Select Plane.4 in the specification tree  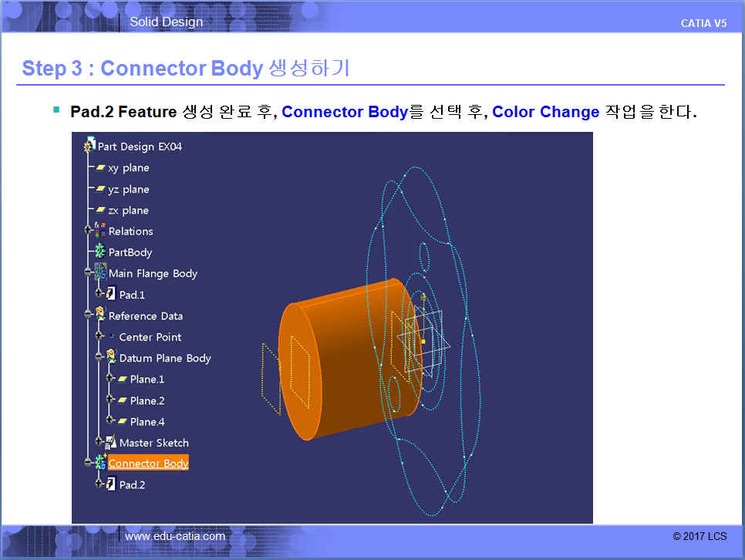[147, 422]
